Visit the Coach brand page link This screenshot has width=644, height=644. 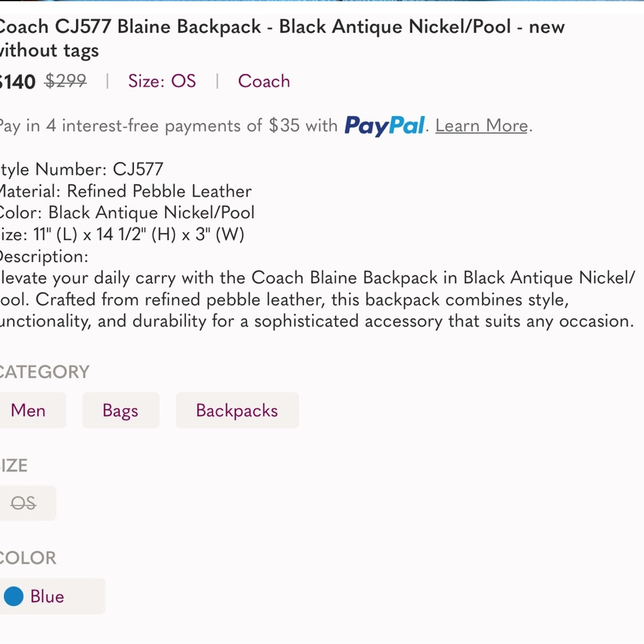pos(263,81)
